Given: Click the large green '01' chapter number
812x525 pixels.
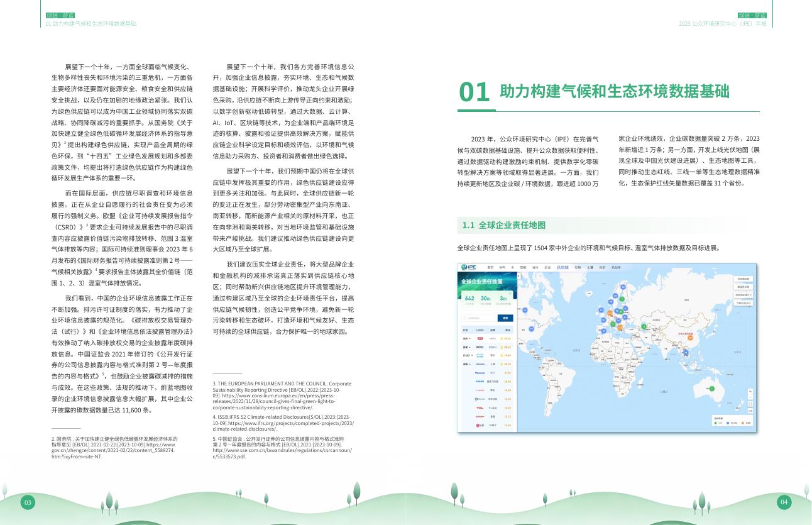Looking at the screenshot, I should [x=475, y=92].
